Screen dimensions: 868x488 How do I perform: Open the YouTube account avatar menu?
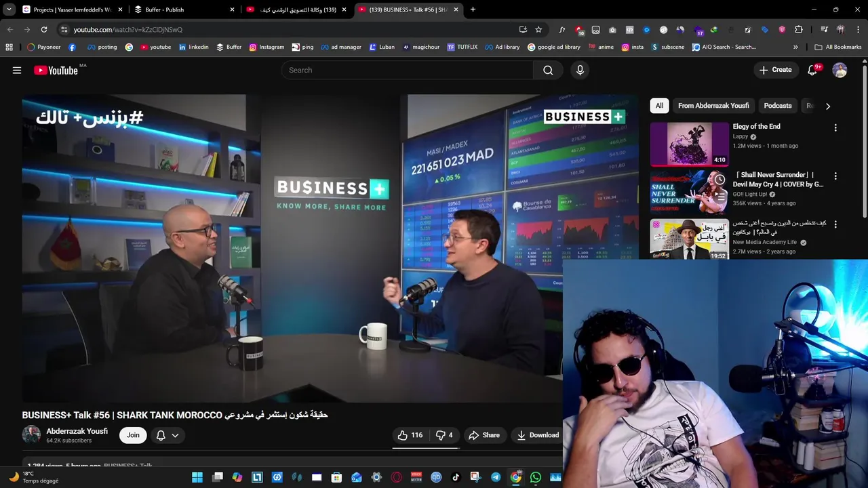840,70
